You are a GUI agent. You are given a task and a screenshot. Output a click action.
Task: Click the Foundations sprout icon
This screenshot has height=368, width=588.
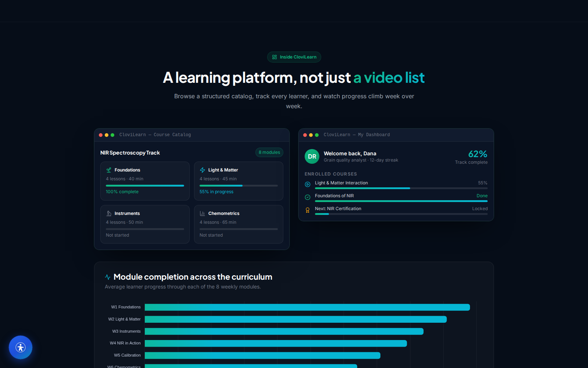point(109,170)
